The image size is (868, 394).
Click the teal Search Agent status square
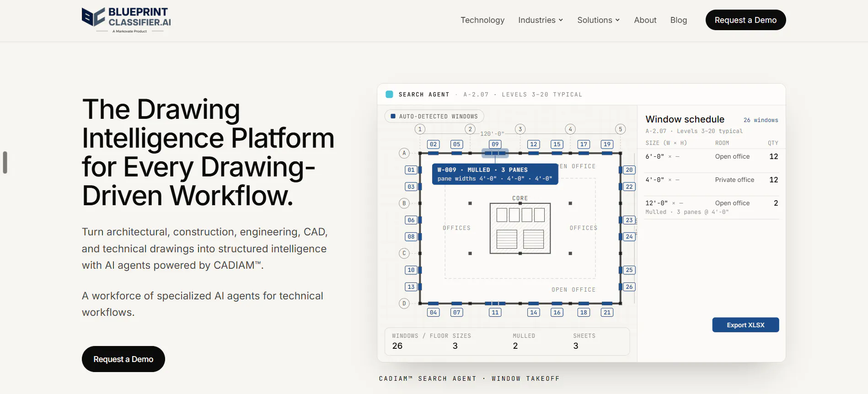(390, 94)
